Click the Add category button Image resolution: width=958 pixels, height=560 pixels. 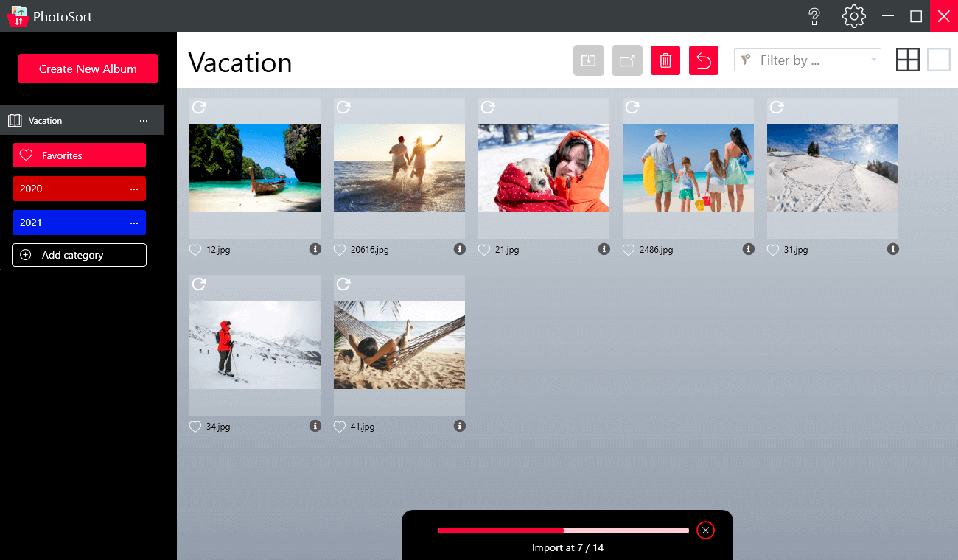(79, 255)
